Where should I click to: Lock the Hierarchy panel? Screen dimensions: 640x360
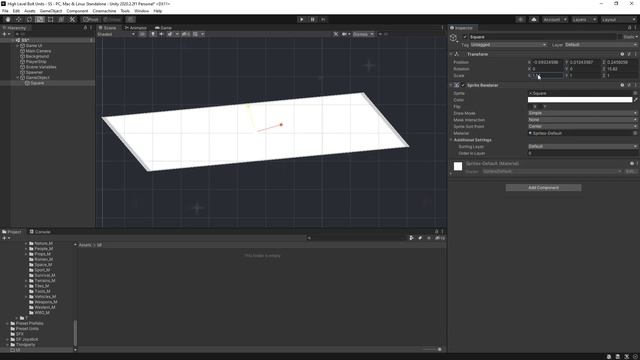coord(85,28)
